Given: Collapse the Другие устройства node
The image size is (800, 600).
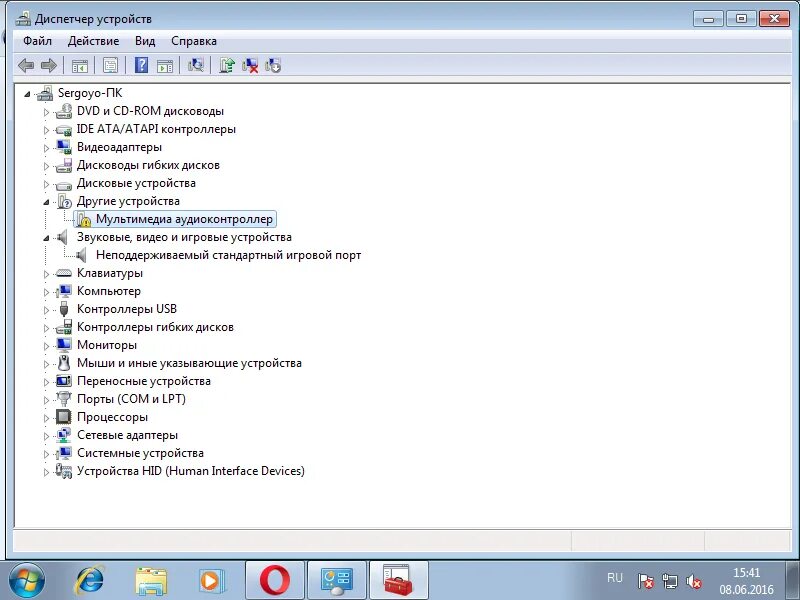Looking at the screenshot, I should (x=46, y=202).
